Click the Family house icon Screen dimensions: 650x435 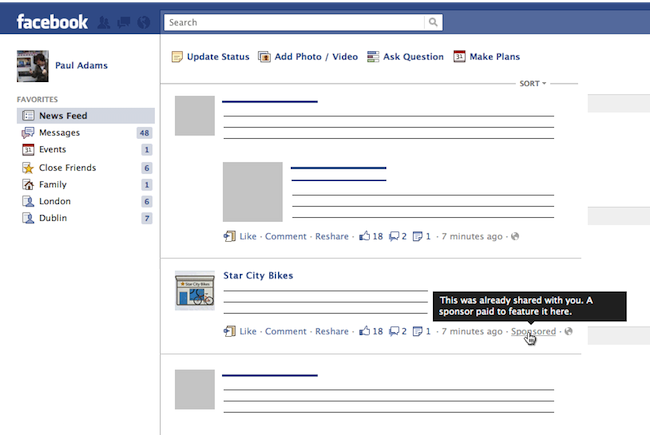[x=28, y=185]
